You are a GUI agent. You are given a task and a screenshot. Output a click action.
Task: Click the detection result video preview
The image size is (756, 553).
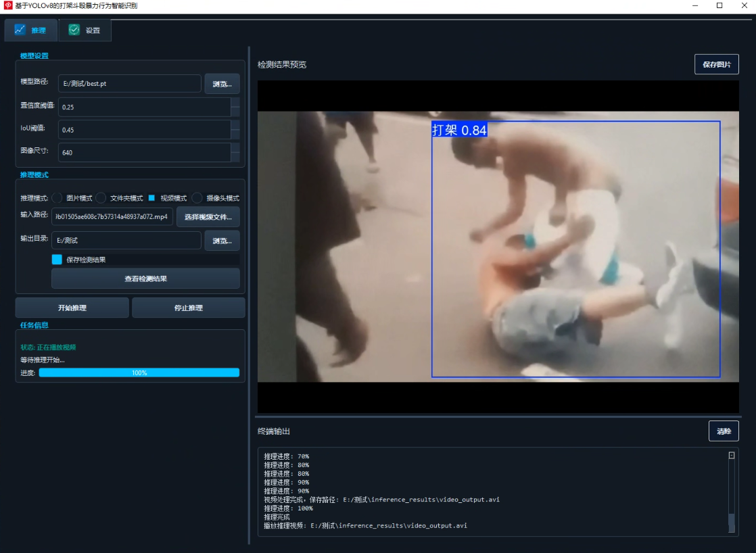pos(498,247)
